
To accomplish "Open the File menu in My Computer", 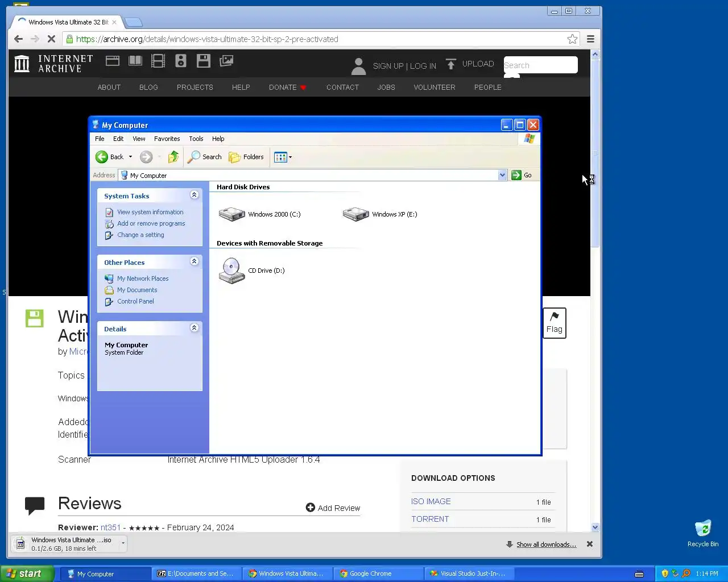I will (x=100, y=139).
